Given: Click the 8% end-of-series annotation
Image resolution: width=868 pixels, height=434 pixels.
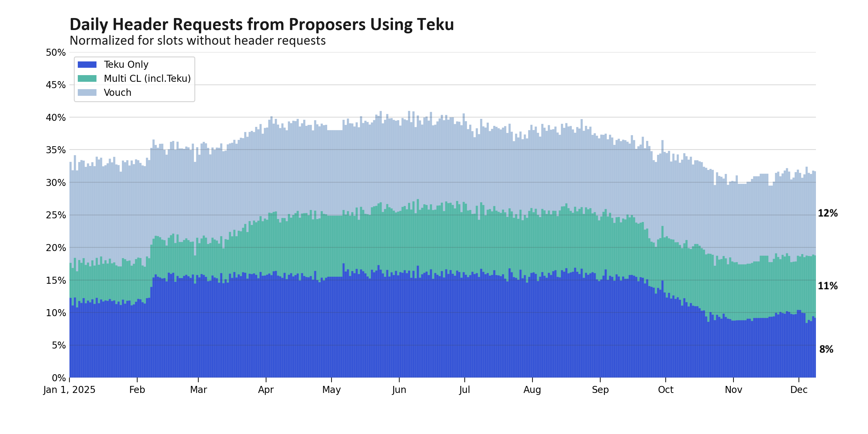Looking at the screenshot, I should (826, 350).
